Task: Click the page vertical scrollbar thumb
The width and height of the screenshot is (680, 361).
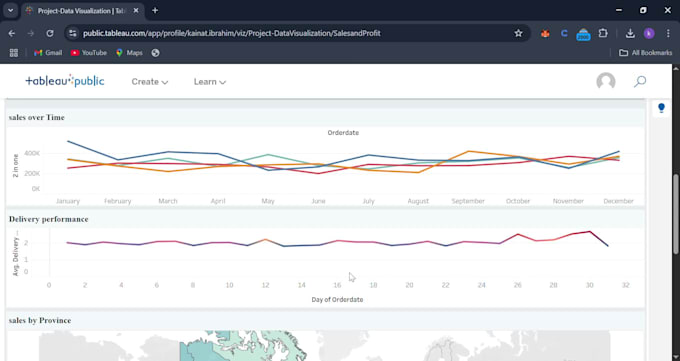Action: [x=676, y=213]
